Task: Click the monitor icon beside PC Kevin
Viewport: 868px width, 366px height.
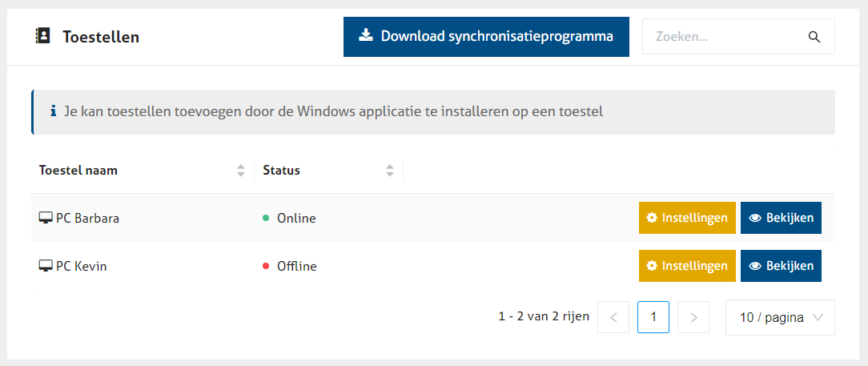Action: 46,266
